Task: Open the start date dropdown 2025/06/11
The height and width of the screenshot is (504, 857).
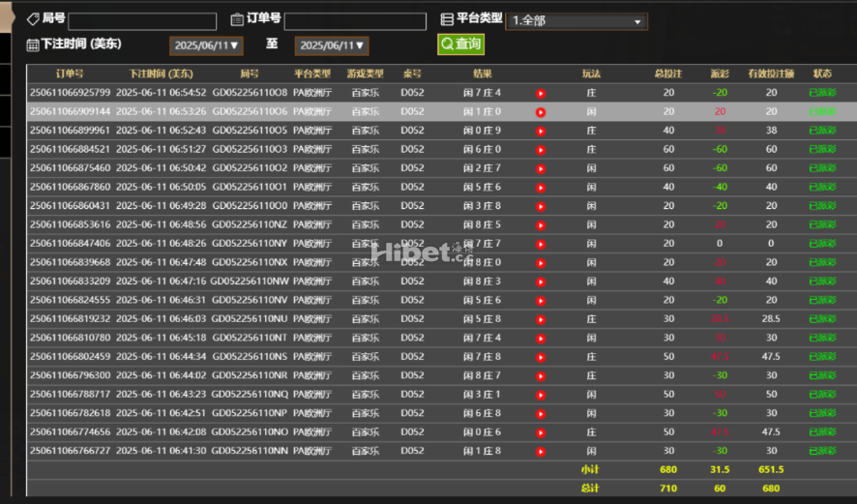Action: 207,45
